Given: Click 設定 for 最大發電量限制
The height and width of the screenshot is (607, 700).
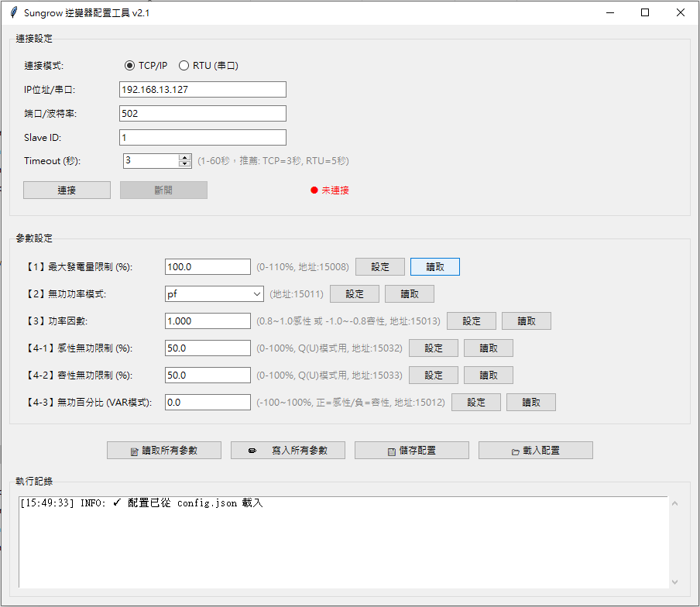Looking at the screenshot, I should [380, 267].
